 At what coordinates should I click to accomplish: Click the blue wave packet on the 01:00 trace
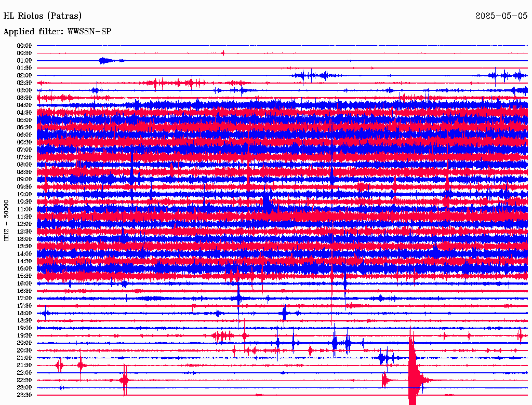(108, 61)
